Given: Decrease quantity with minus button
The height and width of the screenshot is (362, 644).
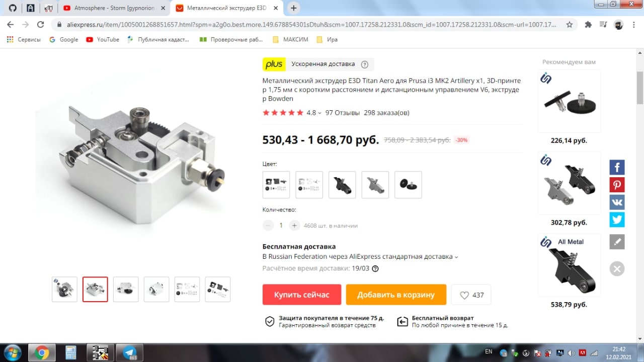Looking at the screenshot, I should click(268, 226).
